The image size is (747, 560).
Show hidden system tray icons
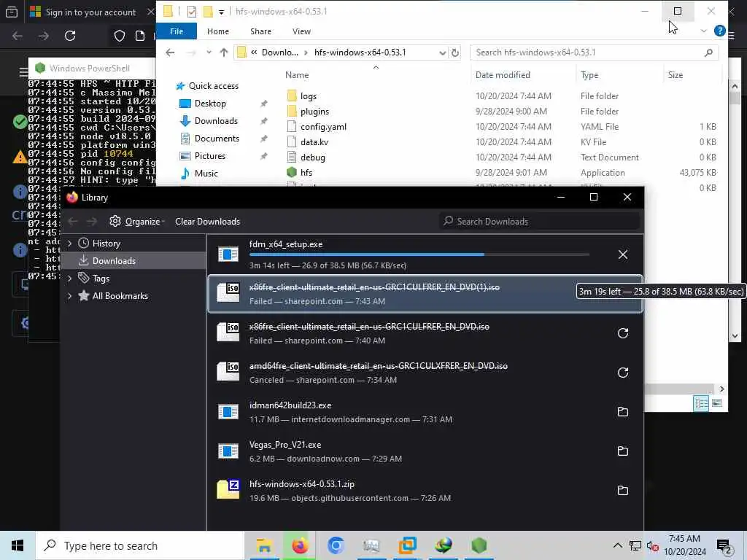617,545
